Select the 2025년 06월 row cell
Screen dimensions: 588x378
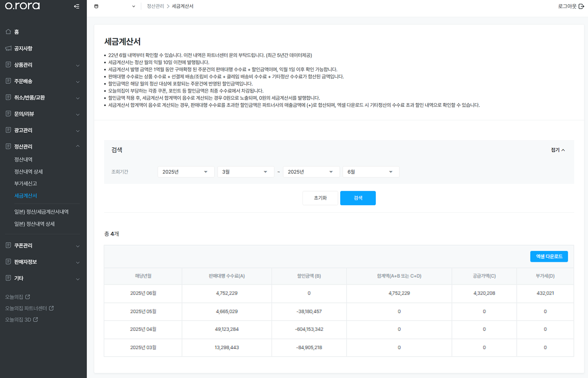[143, 293]
